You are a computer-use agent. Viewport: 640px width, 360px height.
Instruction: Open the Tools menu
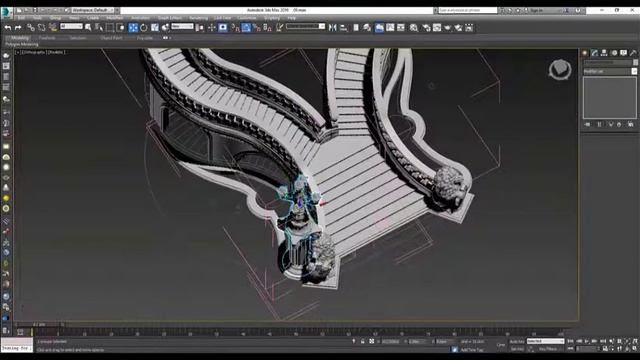point(38,18)
